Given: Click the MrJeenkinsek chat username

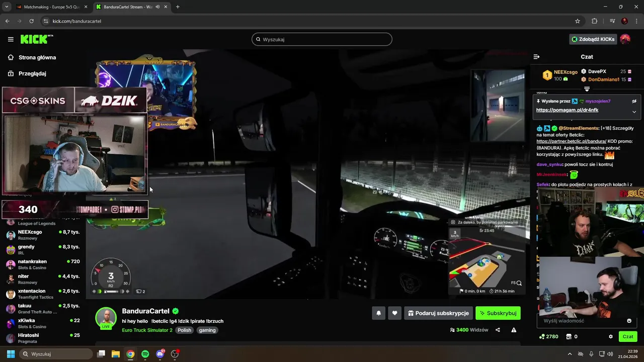Looking at the screenshot, I should pos(551,174).
